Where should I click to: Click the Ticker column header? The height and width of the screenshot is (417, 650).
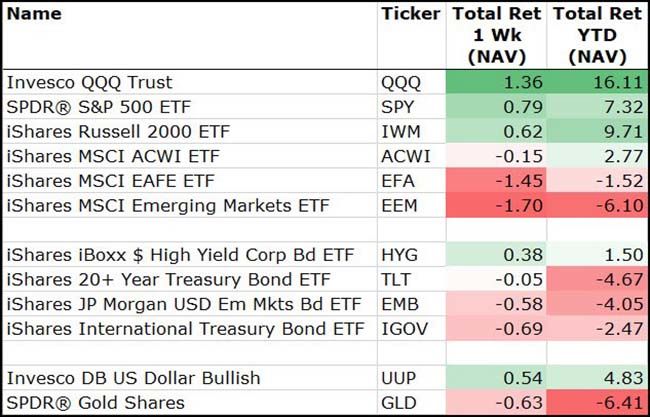(410, 14)
